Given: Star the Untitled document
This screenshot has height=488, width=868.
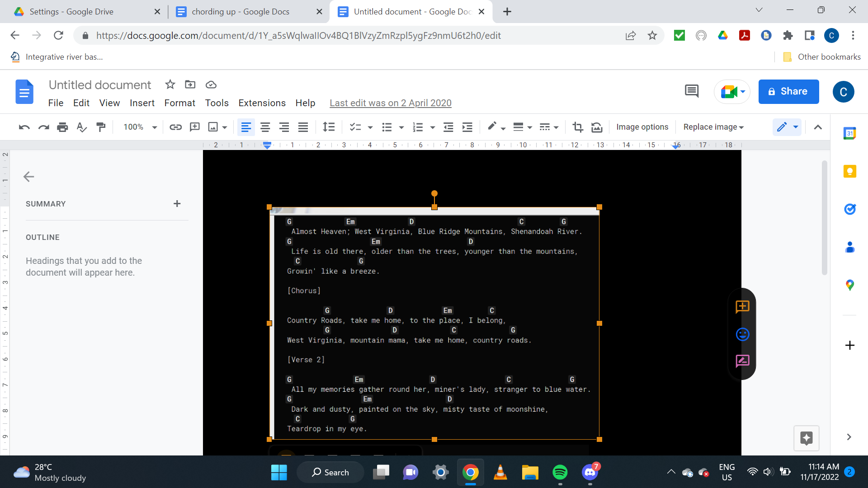Looking at the screenshot, I should pyautogui.click(x=170, y=84).
